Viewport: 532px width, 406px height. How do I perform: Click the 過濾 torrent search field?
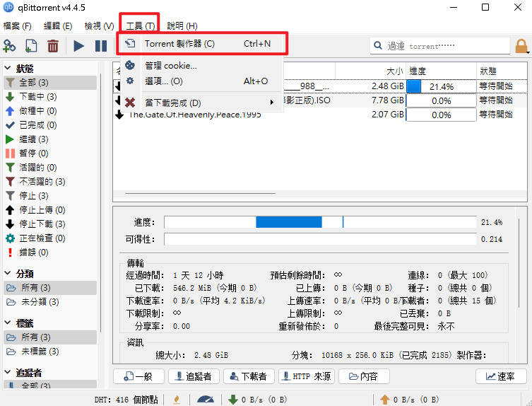pyautogui.click(x=439, y=45)
